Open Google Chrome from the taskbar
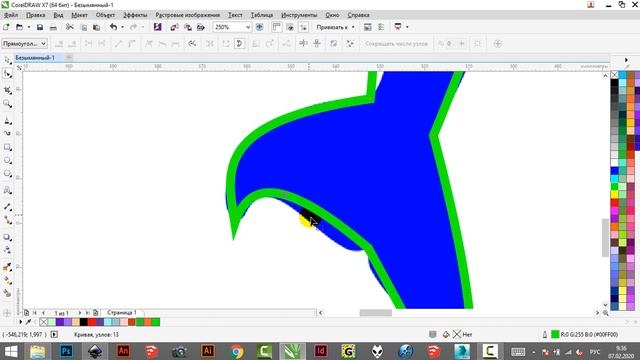The height and width of the screenshot is (360, 640). [x=236, y=351]
